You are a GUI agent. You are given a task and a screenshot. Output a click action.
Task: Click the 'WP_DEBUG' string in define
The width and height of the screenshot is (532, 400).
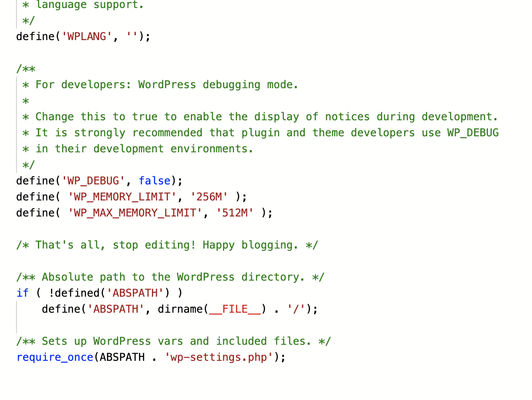coord(93,181)
